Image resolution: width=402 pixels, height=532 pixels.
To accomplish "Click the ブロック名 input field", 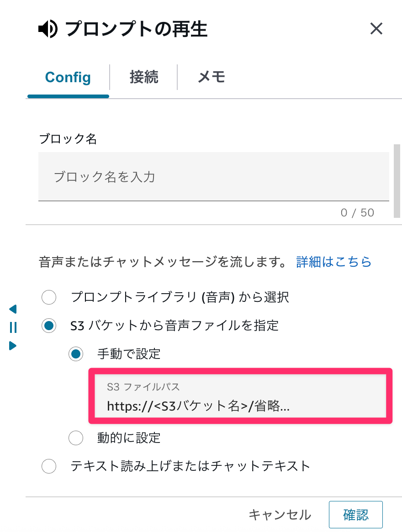I will tap(213, 177).
